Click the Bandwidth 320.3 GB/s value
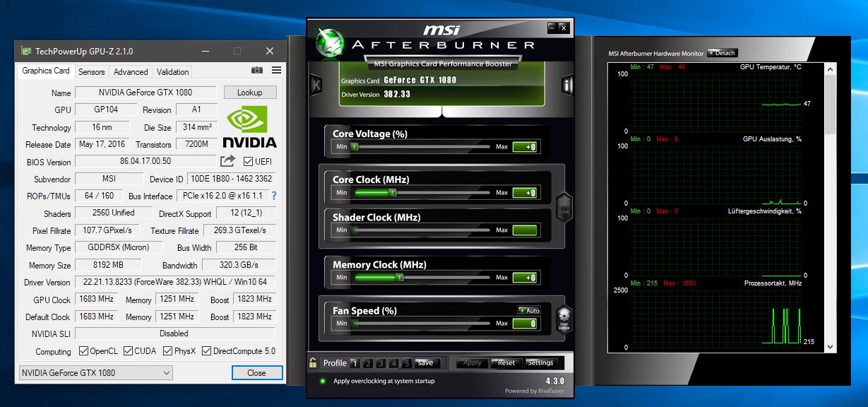This screenshot has width=868, height=407. click(x=239, y=265)
